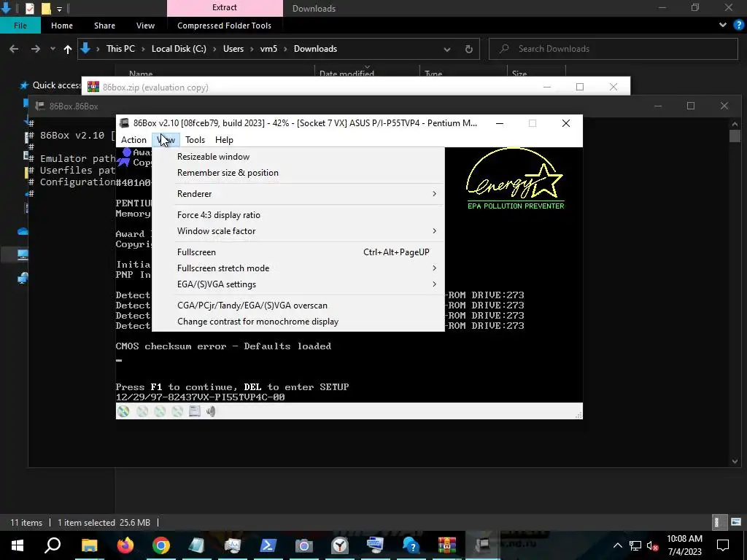The width and height of the screenshot is (747, 560).
Task: Enable Force 4:3 display ratio
Action: (x=298, y=215)
